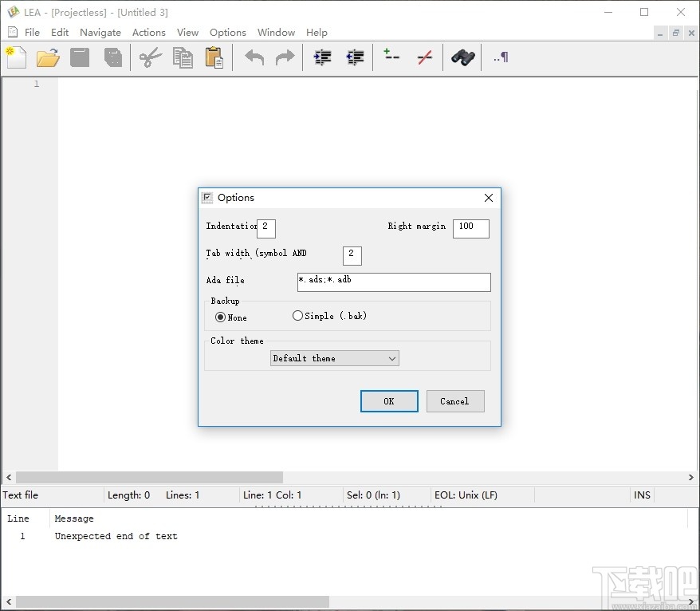Viewport: 700px width, 611px height.
Task: Select the Simple (.bak) backup option
Action: pyautogui.click(x=297, y=316)
